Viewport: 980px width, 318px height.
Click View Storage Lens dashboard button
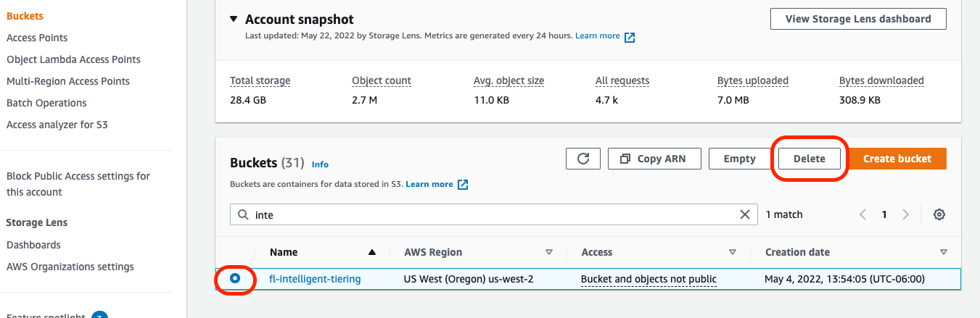pyautogui.click(x=858, y=19)
